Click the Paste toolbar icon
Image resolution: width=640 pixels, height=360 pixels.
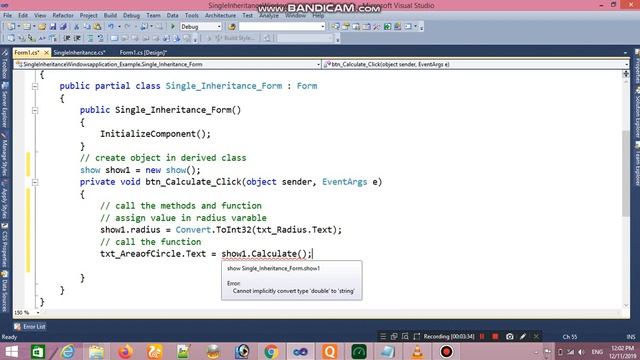(x=97, y=27)
